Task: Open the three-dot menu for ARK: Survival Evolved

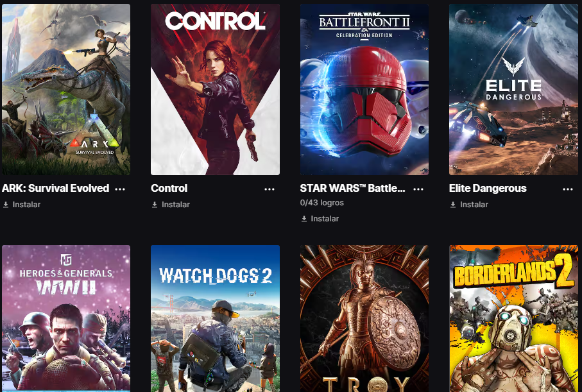Action: (120, 189)
